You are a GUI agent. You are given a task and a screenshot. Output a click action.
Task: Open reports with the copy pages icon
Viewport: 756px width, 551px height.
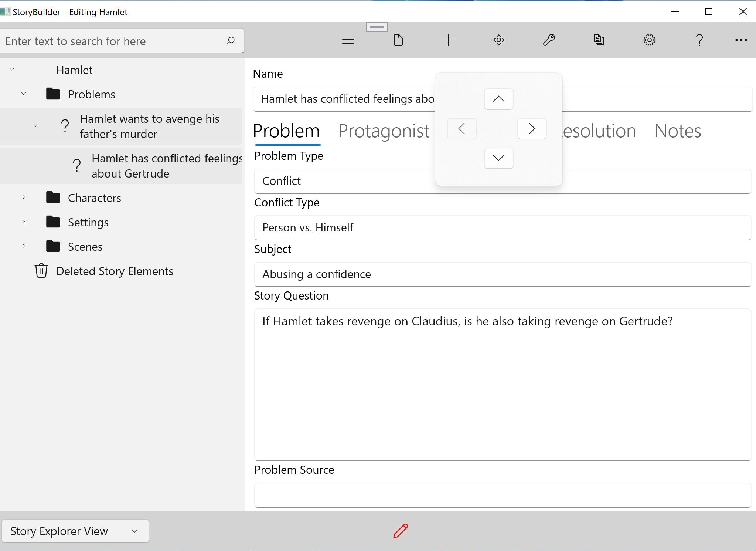tap(599, 40)
